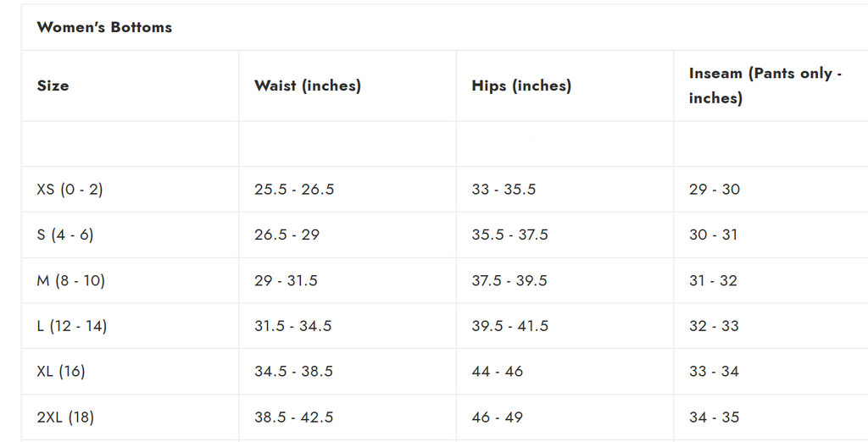868x442 pixels.
Task: Click hips value 39.5 - 41.5
Action: tap(509, 326)
